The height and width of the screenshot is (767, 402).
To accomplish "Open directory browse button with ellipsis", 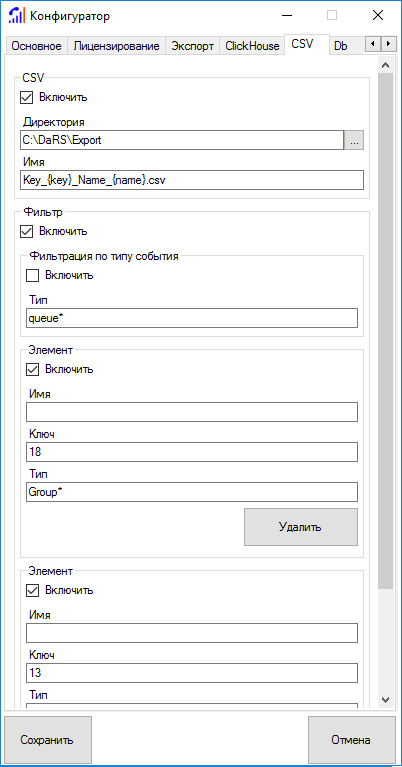I will tap(354, 140).
